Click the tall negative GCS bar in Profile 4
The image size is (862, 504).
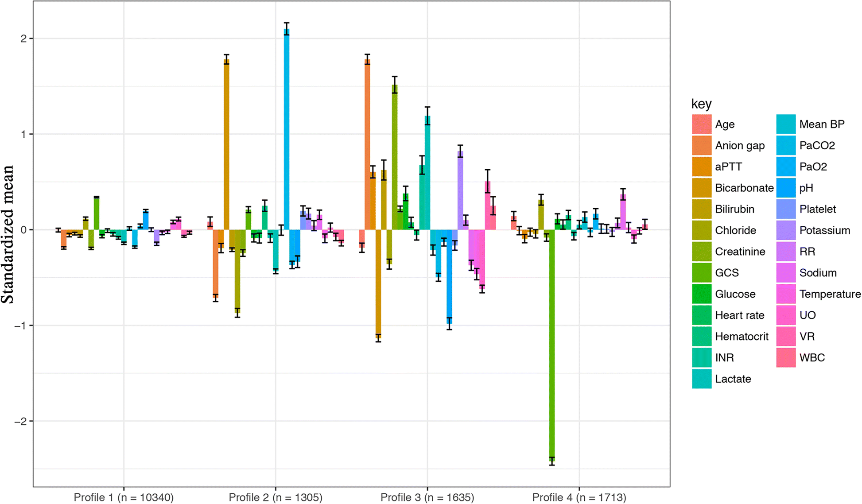pyautogui.click(x=552, y=345)
